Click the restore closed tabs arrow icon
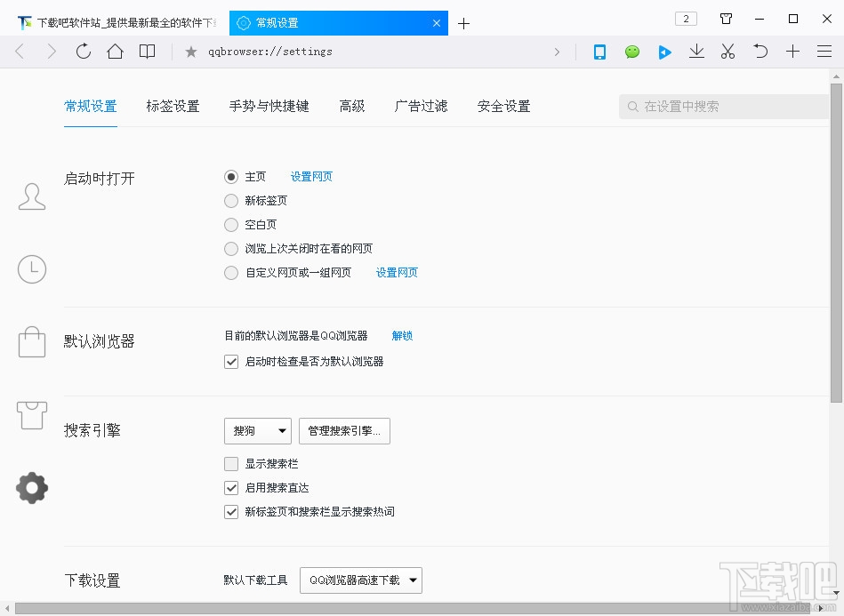This screenshot has height=616, width=844. [760, 52]
